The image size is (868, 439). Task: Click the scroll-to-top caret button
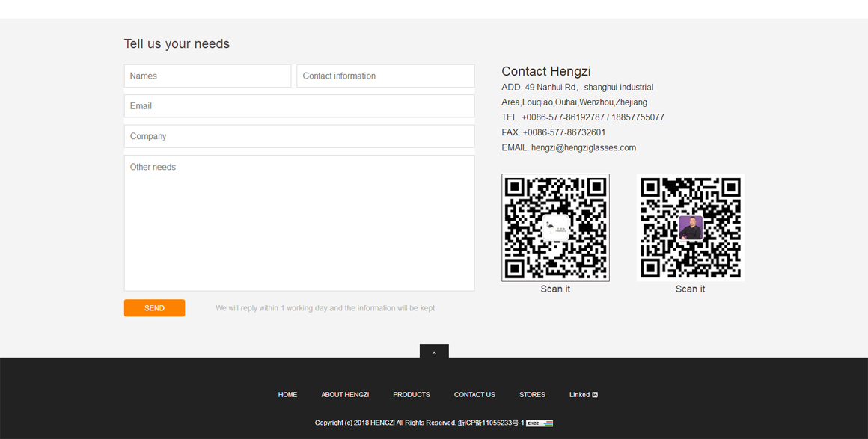434,351
